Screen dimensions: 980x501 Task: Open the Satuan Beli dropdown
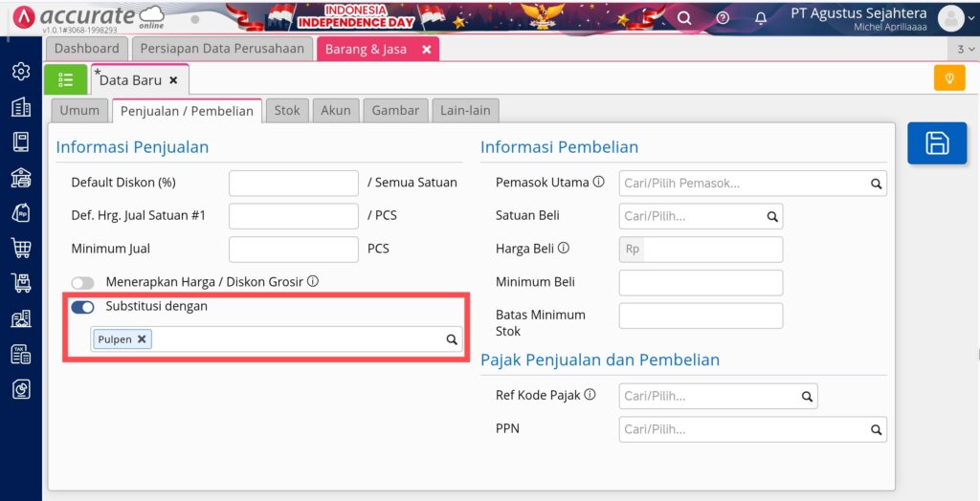[x=701, y=217]
